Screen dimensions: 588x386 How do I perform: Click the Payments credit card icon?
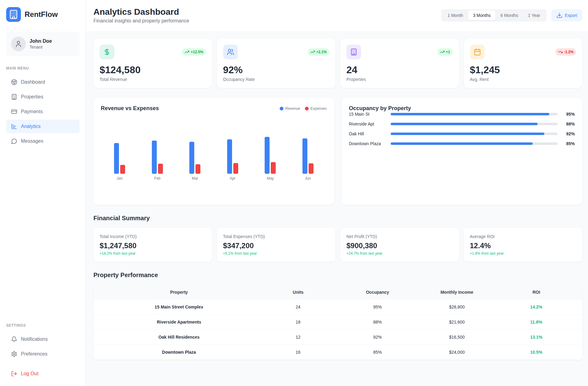14,111
